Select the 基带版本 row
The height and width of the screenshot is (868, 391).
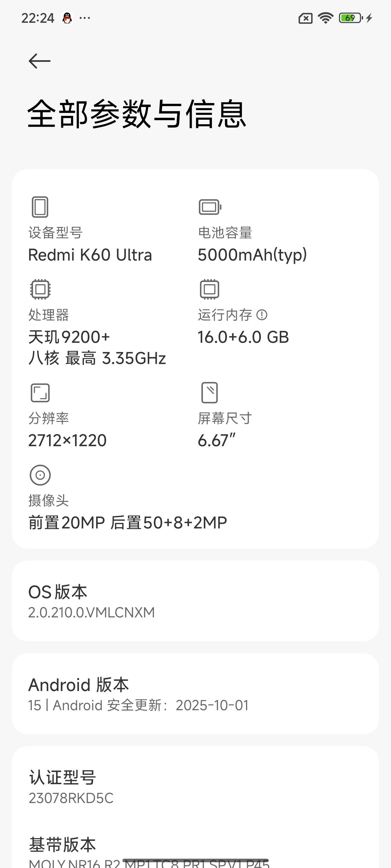pyautogui.click(x=195, y=851)
